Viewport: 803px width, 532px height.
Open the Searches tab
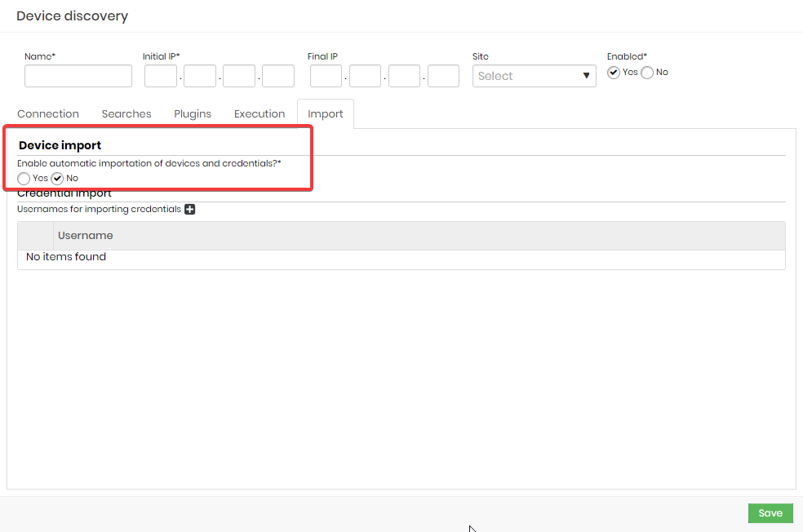[126, 113]
